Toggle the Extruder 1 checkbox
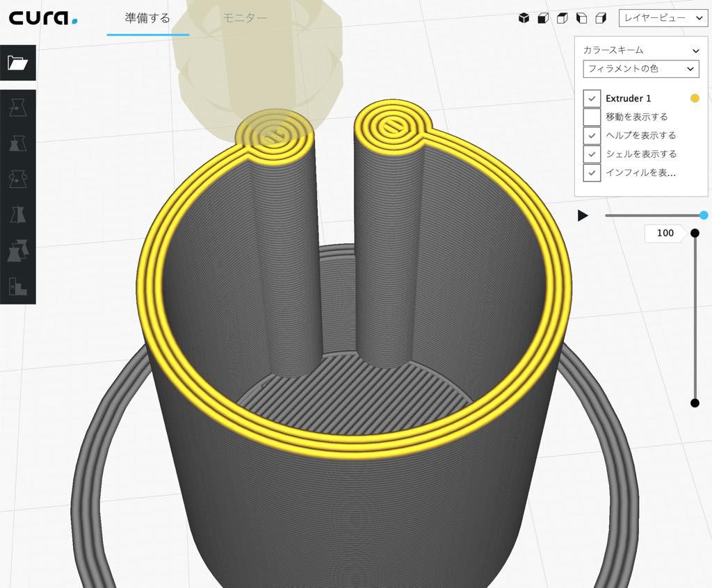This screenshot has height=588, width=712. pyautogui.click(x=592, y=99)
